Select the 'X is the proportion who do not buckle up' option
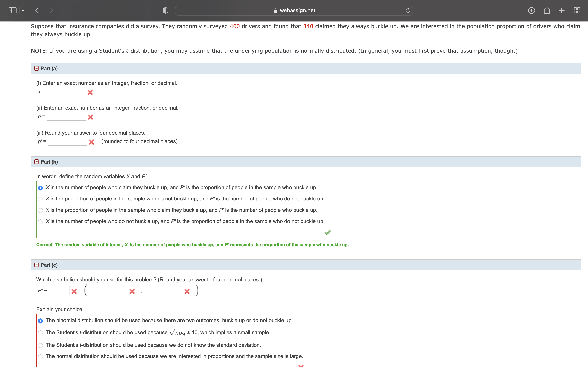Viewport: 588px width, 367px height. pyautogui.click(x=41, y=199)
